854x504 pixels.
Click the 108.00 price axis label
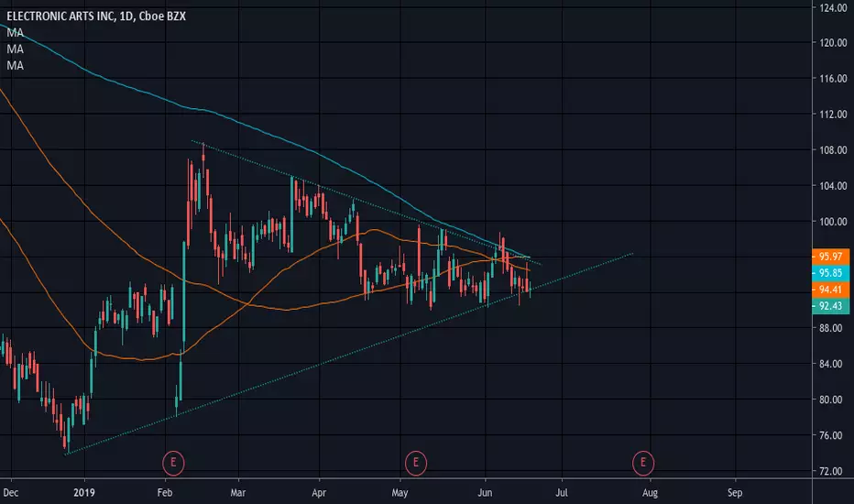pyautogui.click(x=833, y=150)
